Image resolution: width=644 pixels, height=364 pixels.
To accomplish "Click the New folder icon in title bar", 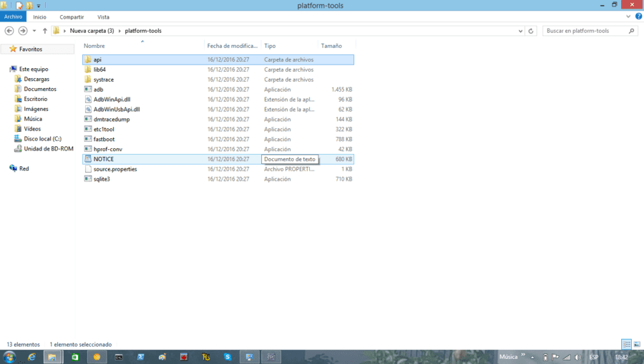I will tap(29, 5).
